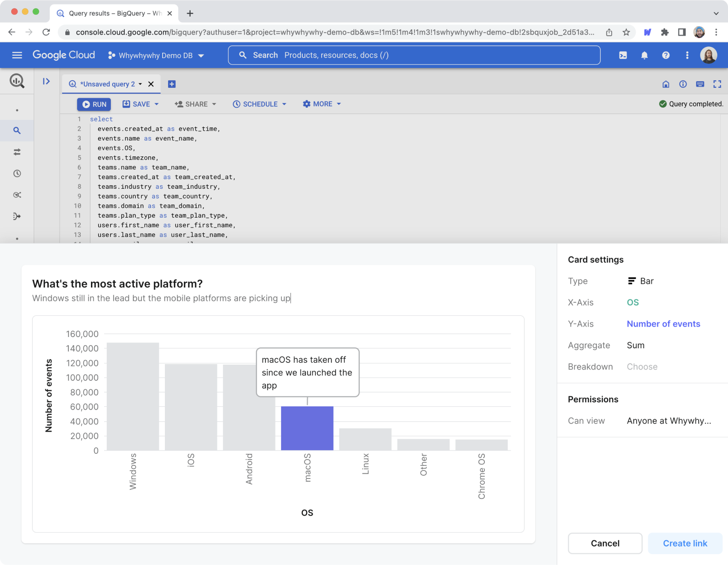728x565 pixels.
Task: Open the notifications bell
Action: (x=644, y=55)
